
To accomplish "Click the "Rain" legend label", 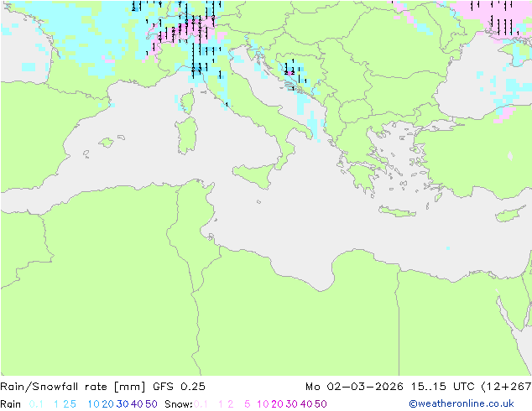I will coord(11,404).
